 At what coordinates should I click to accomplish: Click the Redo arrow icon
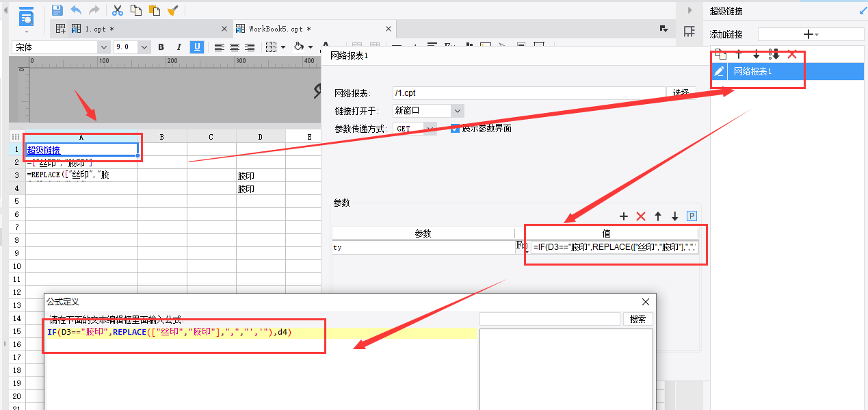click(94, 10)
